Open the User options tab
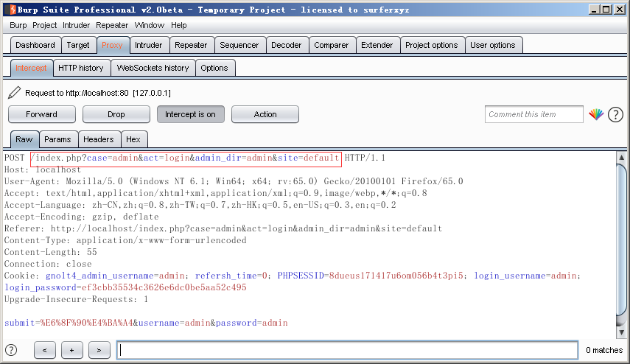The image size is (630, 364). point(493,45)
